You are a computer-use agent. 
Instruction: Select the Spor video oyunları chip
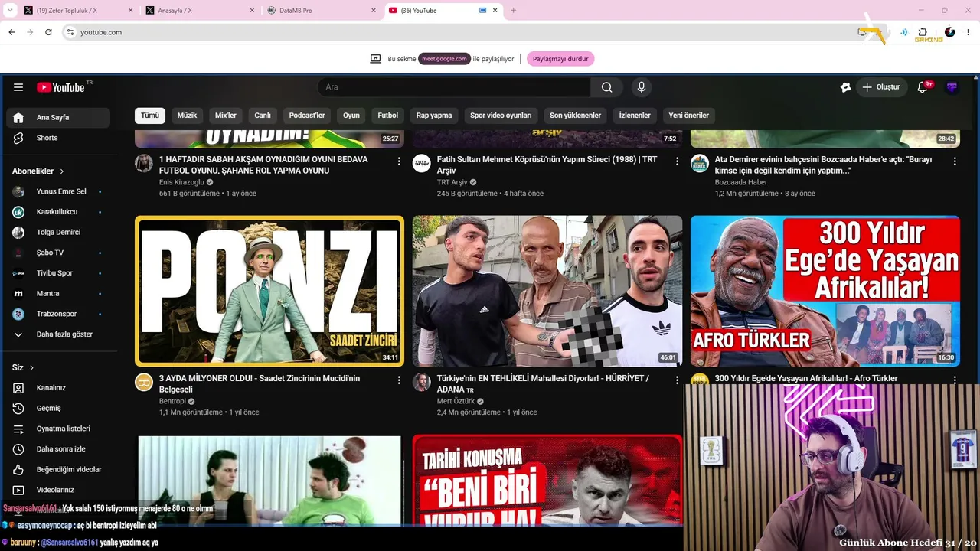pyautogui.click(x=501, y=116)
